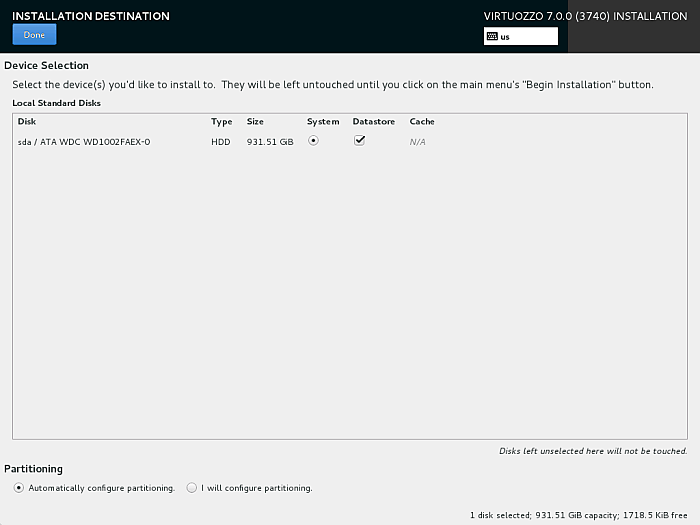Select the 'us' keyboard layout text
Screen dimensions: 700x525
coord(505,36)
